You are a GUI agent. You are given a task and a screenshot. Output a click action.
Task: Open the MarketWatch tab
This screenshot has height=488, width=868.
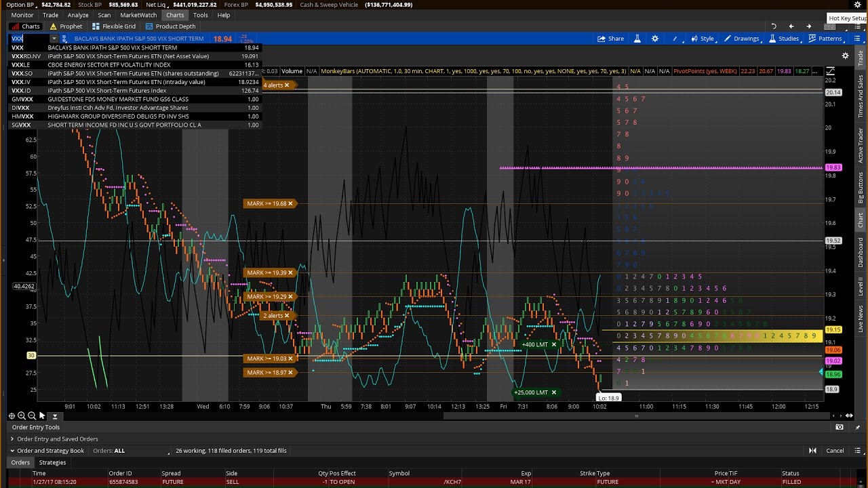click(138, 15)
